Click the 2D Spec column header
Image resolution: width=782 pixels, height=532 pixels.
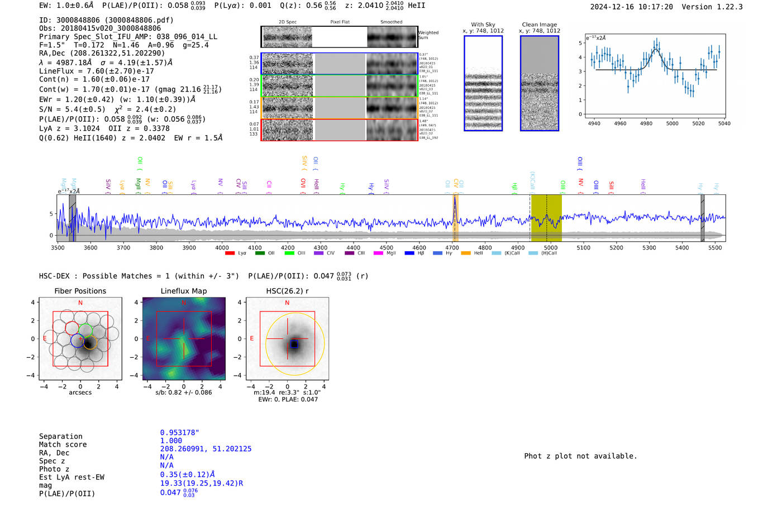(x=288, y=22)
